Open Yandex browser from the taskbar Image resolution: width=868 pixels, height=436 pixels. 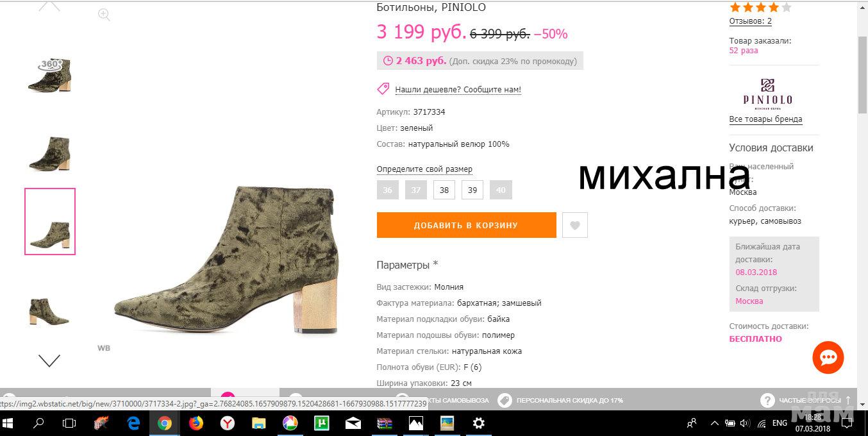[227, 423]
